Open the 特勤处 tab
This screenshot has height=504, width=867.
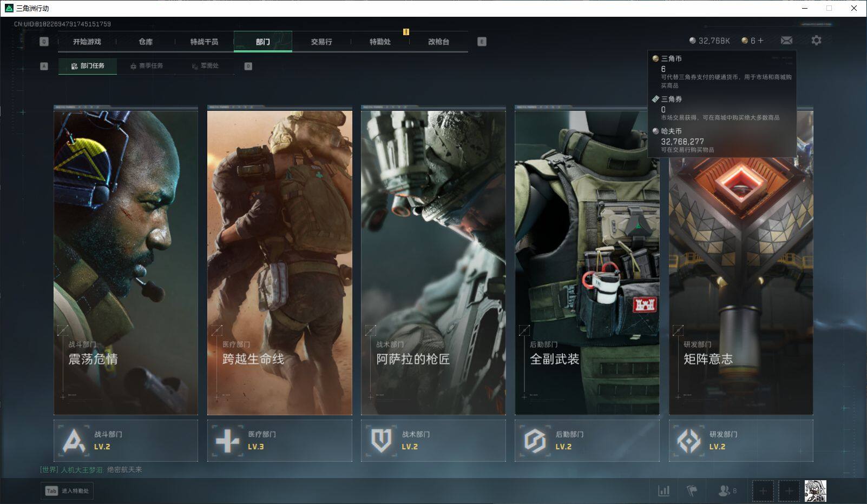(x=380, y=42)
